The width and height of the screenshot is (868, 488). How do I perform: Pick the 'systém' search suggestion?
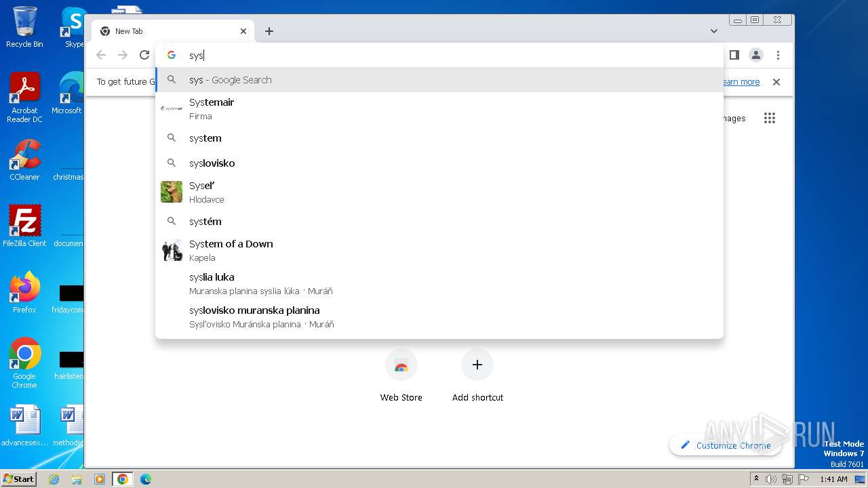tap(439, 222)
